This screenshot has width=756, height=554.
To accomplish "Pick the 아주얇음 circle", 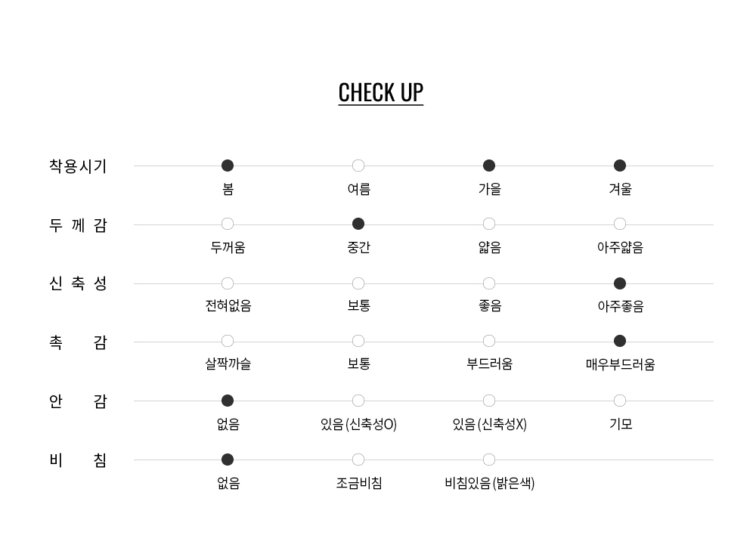I will pyautogui.click(x=620, y=224).
